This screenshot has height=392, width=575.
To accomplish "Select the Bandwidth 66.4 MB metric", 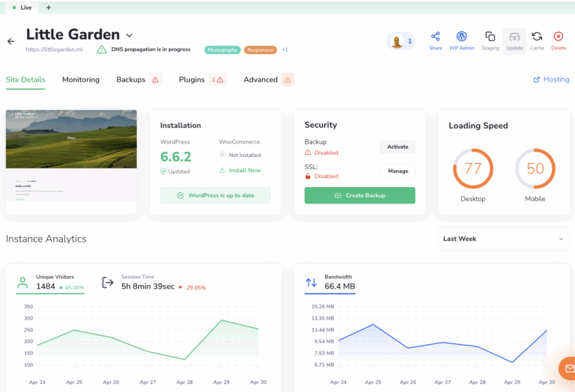I will click(330, 283).
